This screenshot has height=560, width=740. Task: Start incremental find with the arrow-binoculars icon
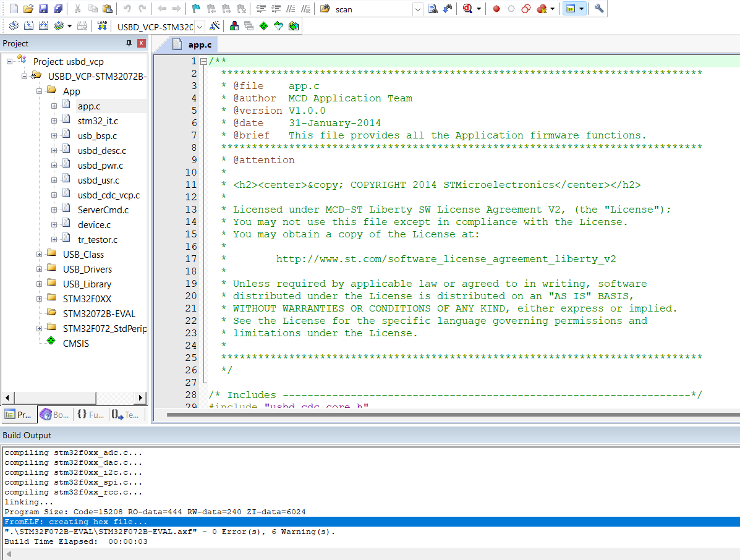(x=448, y=9)
